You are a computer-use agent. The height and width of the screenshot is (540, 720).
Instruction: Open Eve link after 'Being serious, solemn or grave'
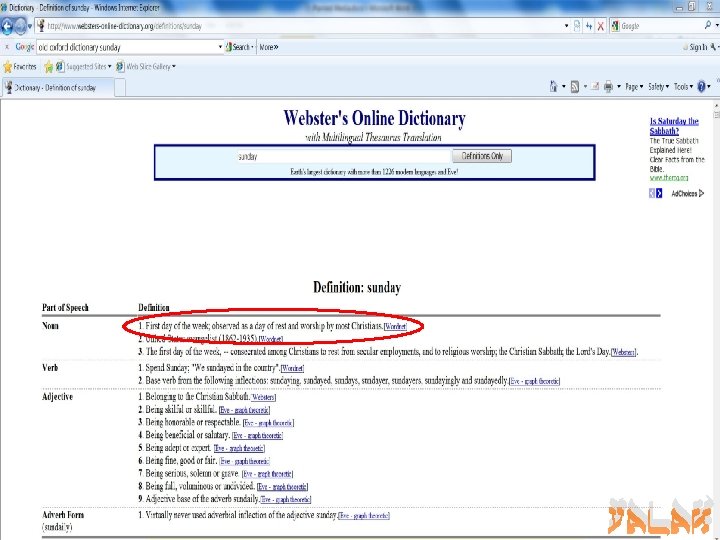click(x=267, y=474)
